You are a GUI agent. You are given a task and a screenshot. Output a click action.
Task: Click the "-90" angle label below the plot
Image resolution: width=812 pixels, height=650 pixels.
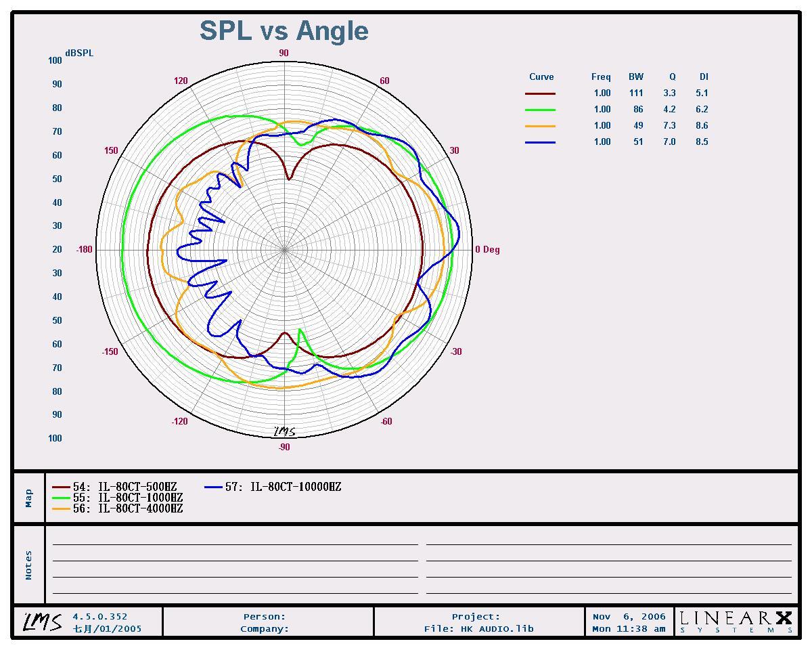click(284, 447)
